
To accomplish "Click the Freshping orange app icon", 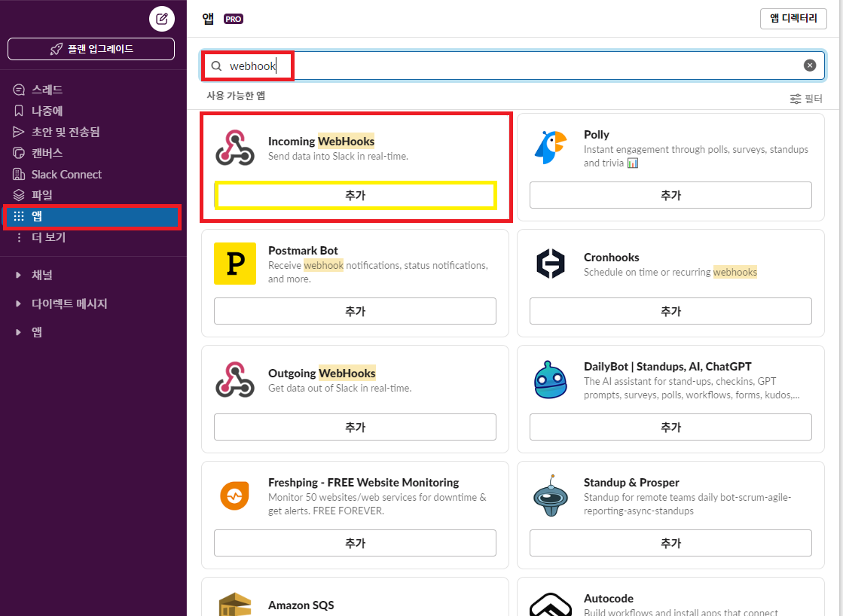I will tap(235, 496).
